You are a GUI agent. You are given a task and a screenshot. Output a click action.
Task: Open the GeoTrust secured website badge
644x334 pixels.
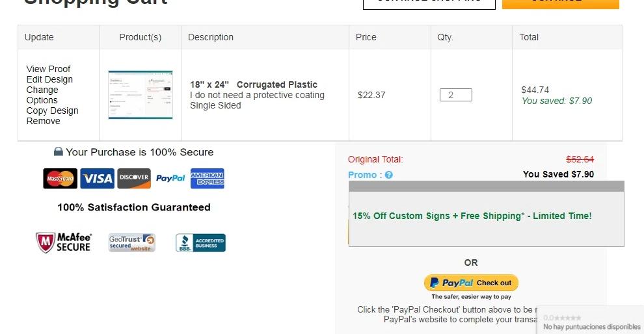(x=132, y=242)
